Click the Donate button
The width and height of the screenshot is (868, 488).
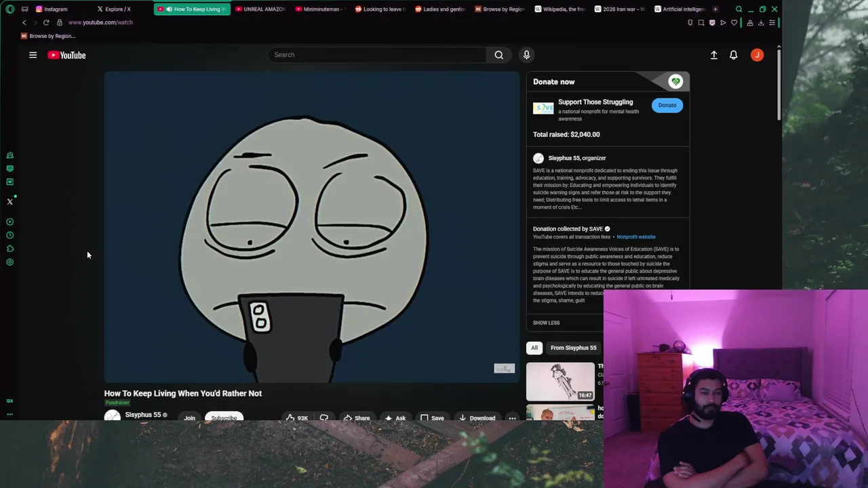coord(667,105)
